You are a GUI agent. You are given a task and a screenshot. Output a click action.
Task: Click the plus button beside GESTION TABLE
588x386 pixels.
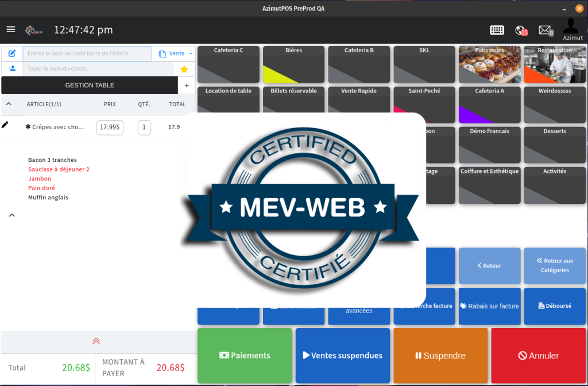(x=187, y=85)
